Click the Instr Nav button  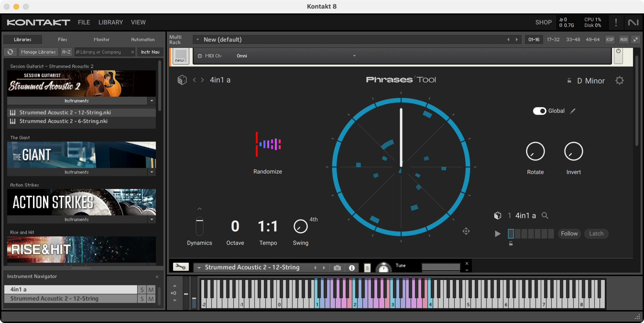150,52
